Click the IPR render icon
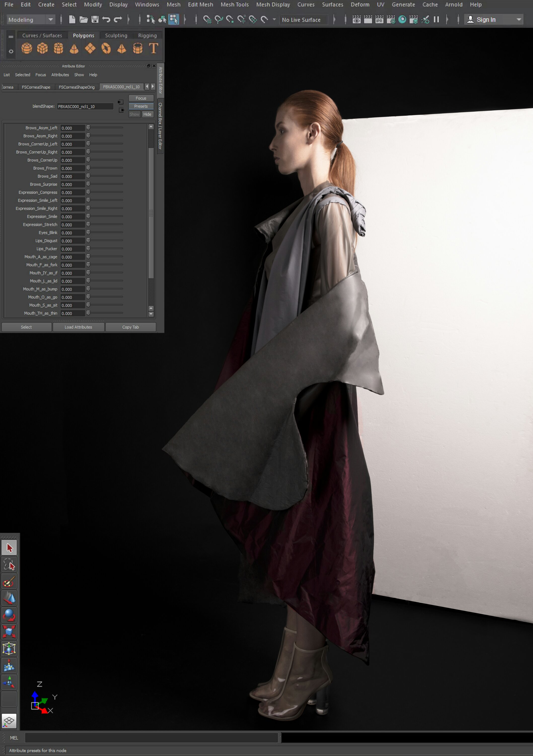The height and width of the screenshot is (756, 533). pos(379,20)
